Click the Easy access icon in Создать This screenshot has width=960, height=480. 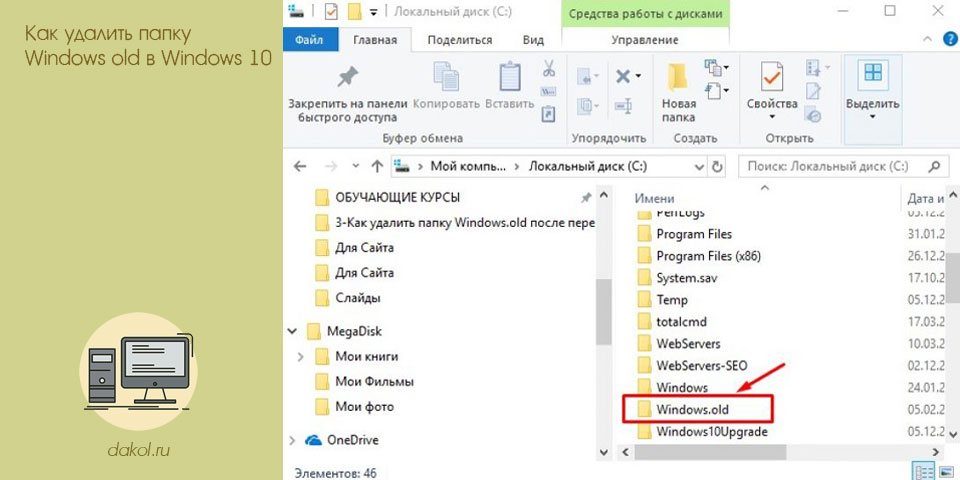click(x=713, y=91)
